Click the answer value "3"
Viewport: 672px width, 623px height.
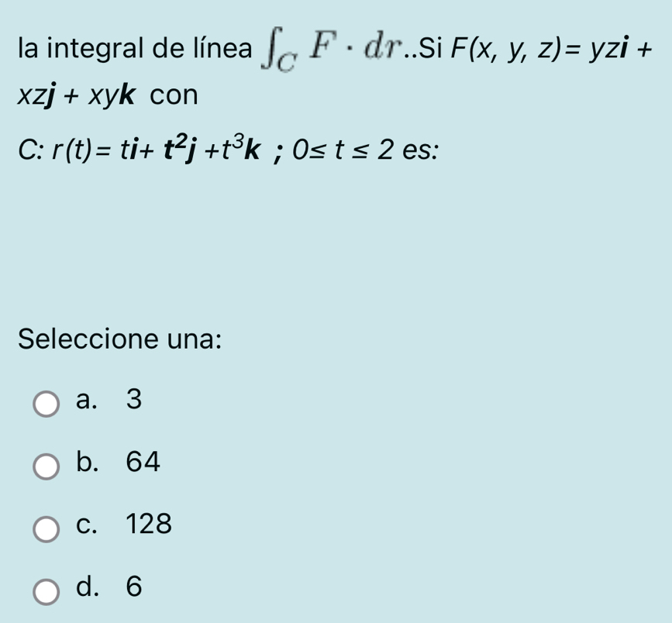coord(133,400)
